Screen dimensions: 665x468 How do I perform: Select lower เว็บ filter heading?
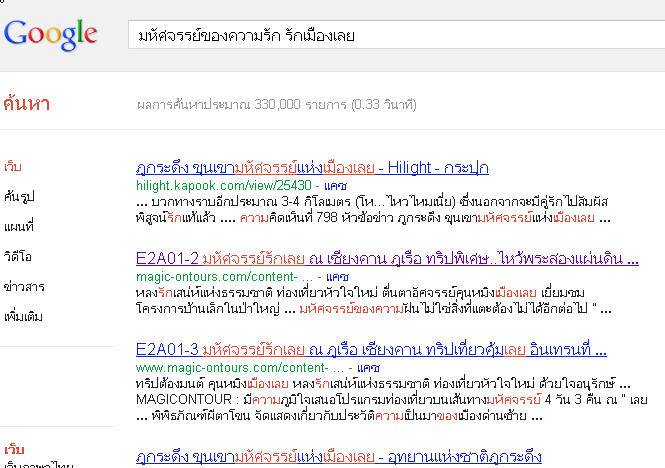14,449
